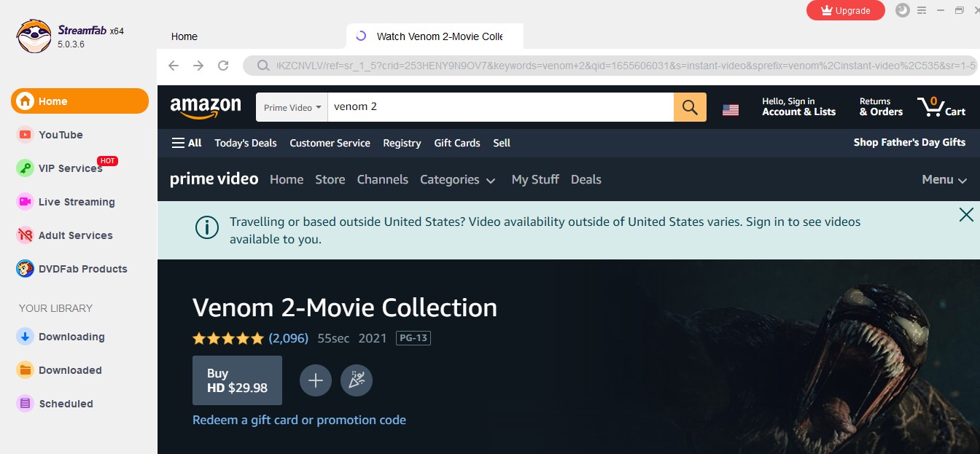Screen dimensions: 980x454
Task: Click Buy HD $29.98 button
Action: tap(237, 380)
